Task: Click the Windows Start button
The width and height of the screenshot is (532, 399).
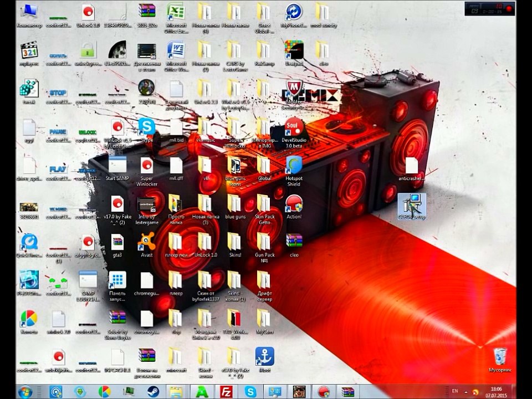Action: pos(25,392)
